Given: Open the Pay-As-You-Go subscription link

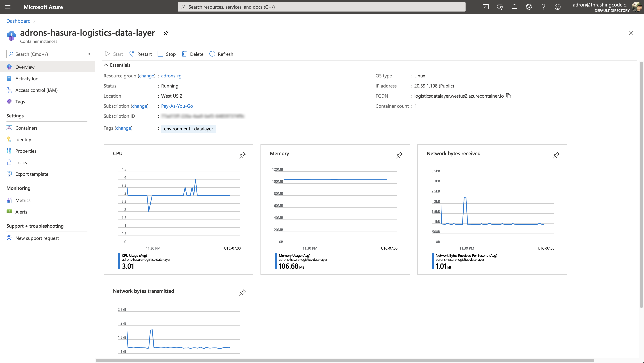Looking at the screenshot, I should pos(177,106).
